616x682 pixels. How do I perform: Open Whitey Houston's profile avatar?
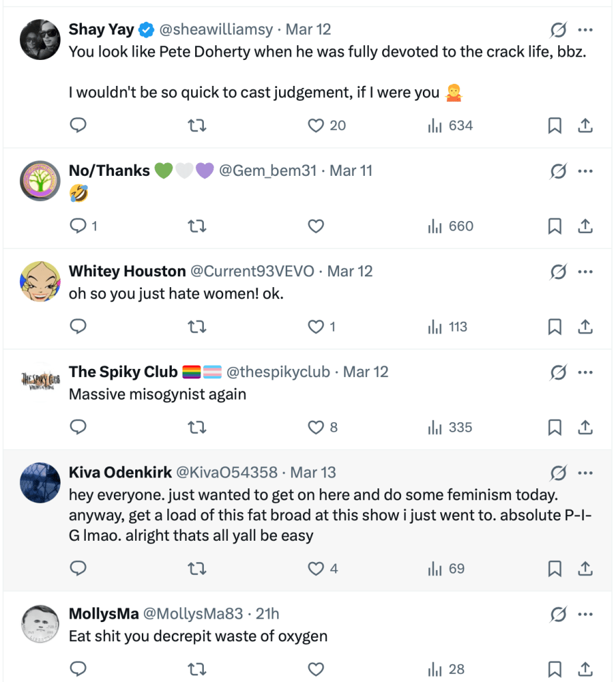[41, 281]
